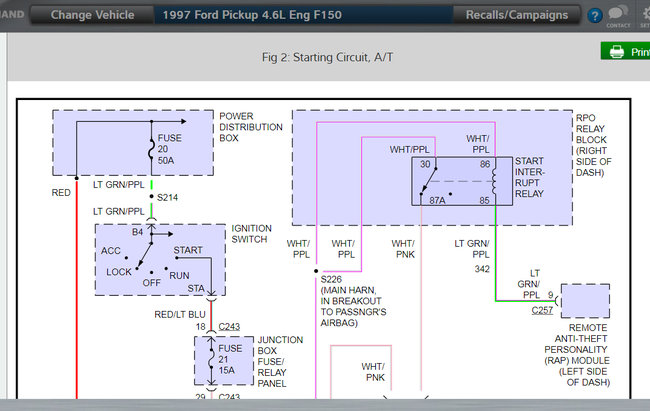Screen dimensions: 650x411
Task: Click the RPO RELAY BLOCK label
Action: click(593, 145)
